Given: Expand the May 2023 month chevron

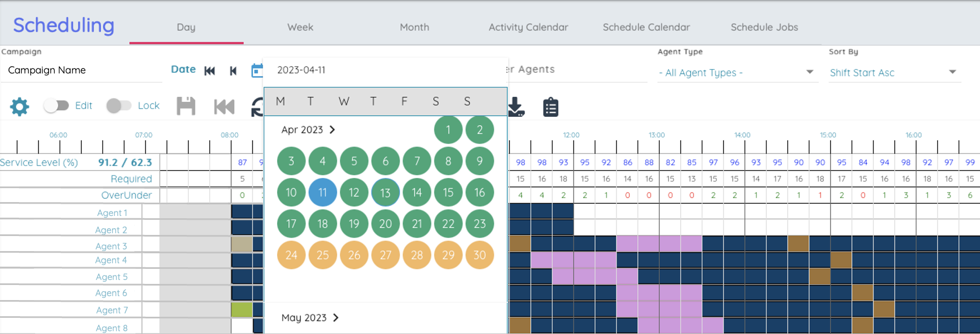Looking at the screenshot, I should (x=336, y=318).
